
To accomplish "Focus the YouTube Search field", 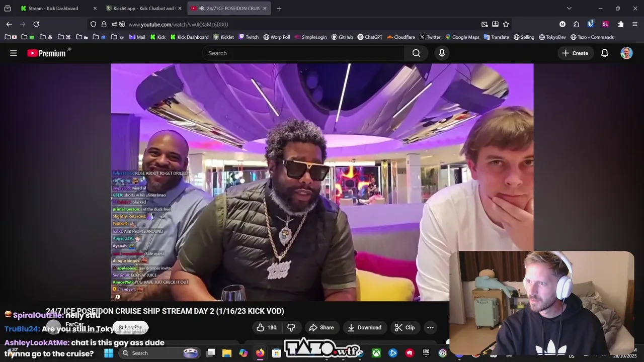I will point(303,53).
